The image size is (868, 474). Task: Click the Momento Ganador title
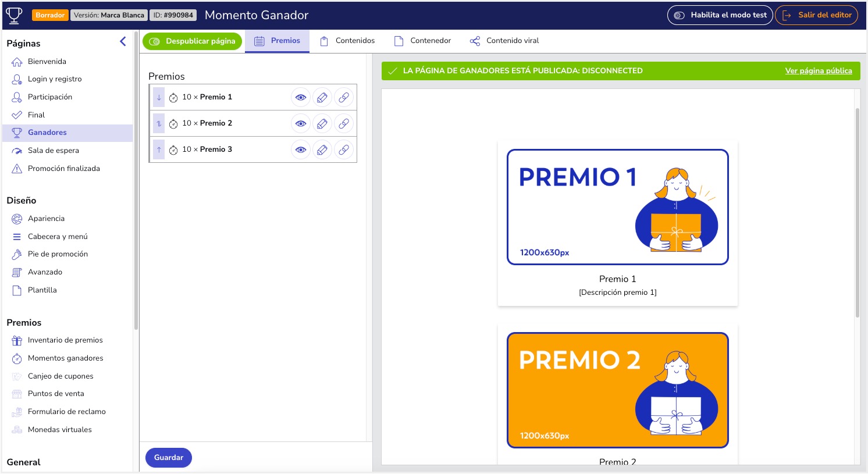pos(257,15)
